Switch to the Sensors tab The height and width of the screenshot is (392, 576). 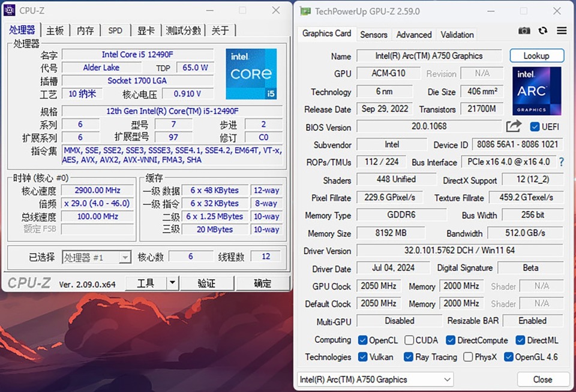373,35
